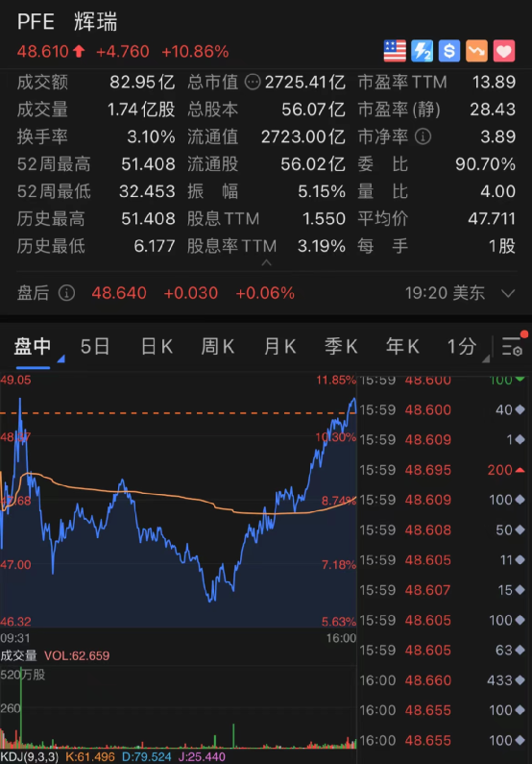The width and height of the screenshot is (532, 764).
Task: Open 盘中 tab dropdown triangle
Action: click(x=60, y=359)
